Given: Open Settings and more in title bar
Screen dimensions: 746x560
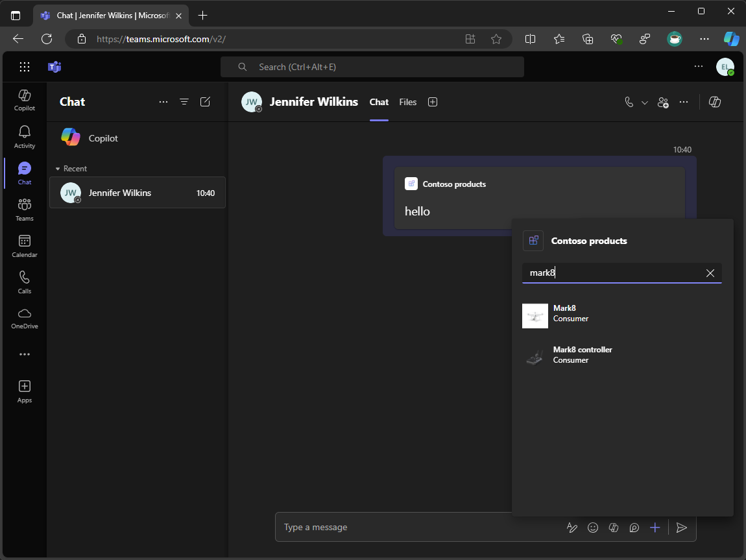Looking at the screenshot, I should click(699, 67).
